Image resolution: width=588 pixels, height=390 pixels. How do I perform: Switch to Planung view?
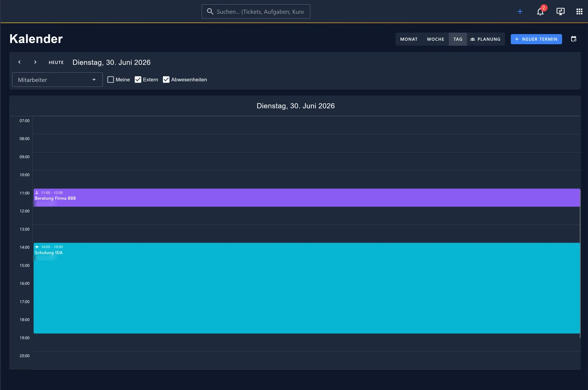coord(485,39)
